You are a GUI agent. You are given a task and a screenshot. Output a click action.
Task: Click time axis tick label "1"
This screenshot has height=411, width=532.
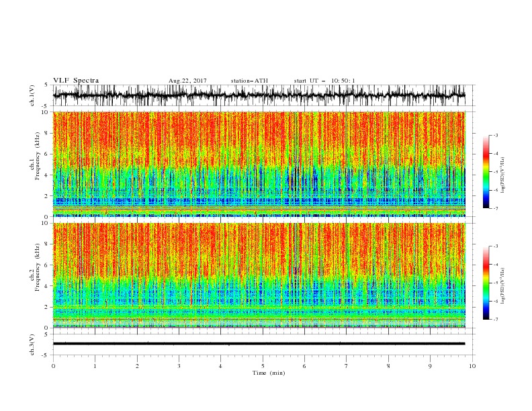click(95, 366)
